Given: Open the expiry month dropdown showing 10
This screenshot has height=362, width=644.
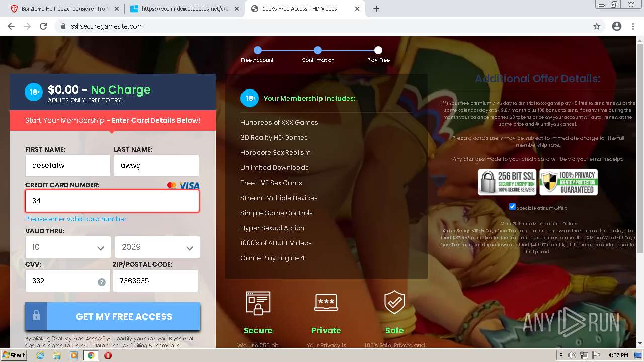Looking at the screenshot, I should pyautogui.click(x=68, y=247).
